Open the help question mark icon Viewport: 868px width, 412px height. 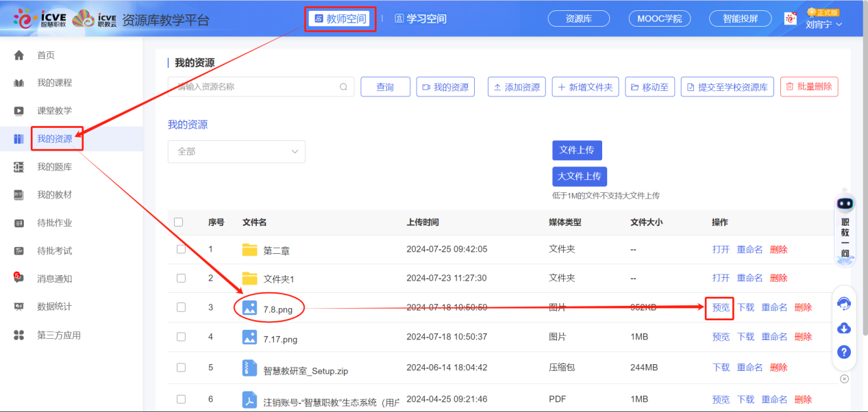pos(843,352)
